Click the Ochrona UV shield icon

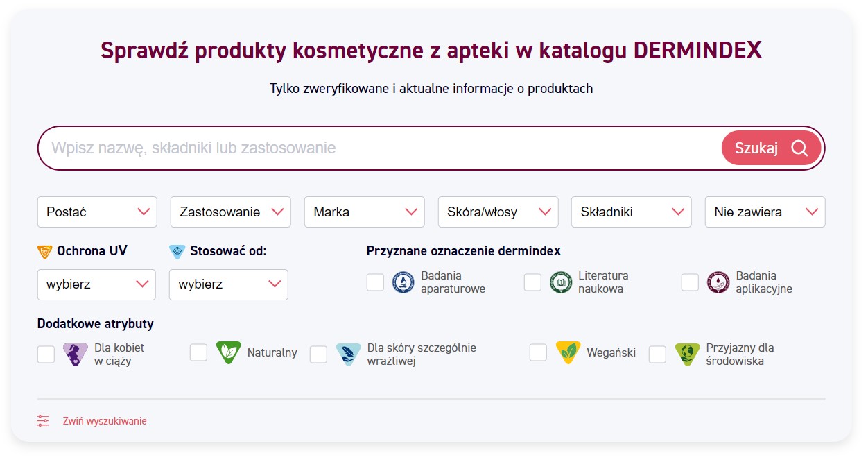(45, 252)
